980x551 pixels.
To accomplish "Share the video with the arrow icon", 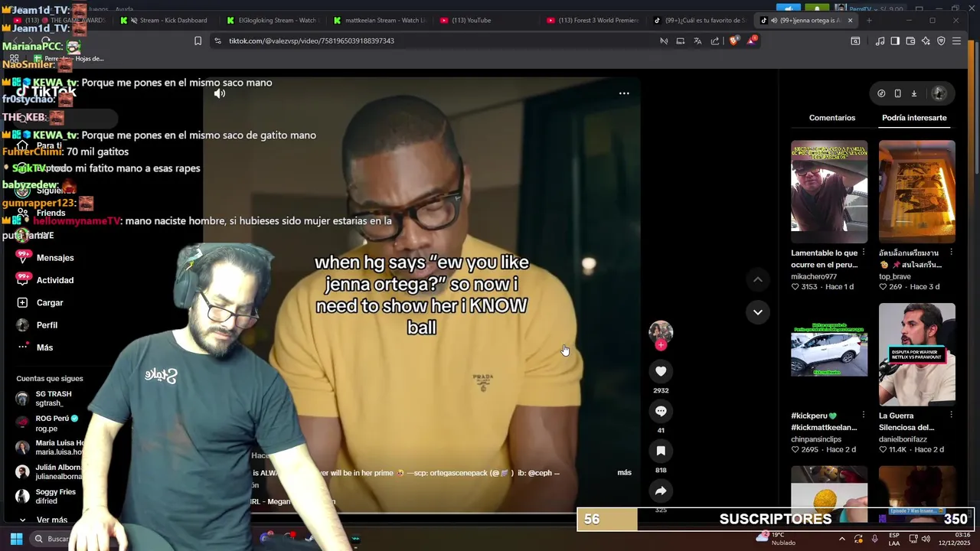I will (661, 491).
